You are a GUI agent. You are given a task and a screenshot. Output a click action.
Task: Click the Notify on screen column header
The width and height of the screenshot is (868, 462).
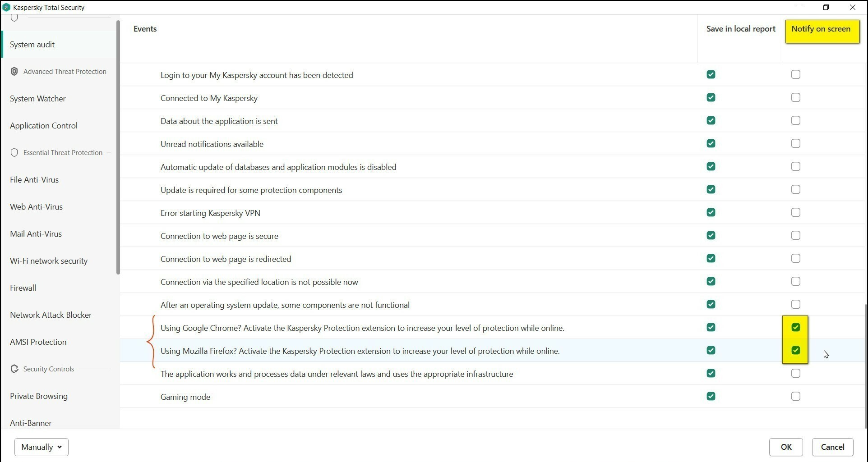click(x=821, y=29)
